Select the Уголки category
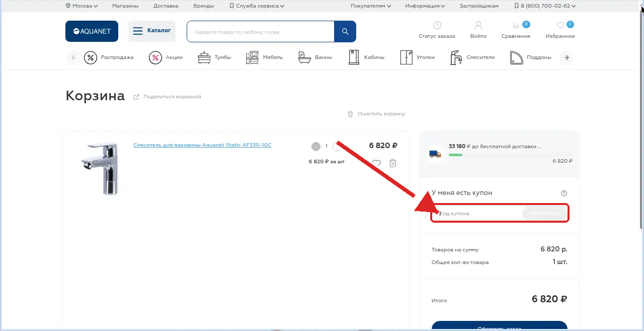 (417, 57)
